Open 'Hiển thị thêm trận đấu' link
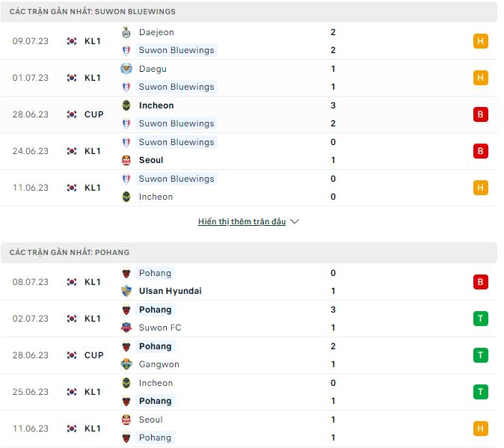Viewport: 504px width, 448px height. point(242,222)
